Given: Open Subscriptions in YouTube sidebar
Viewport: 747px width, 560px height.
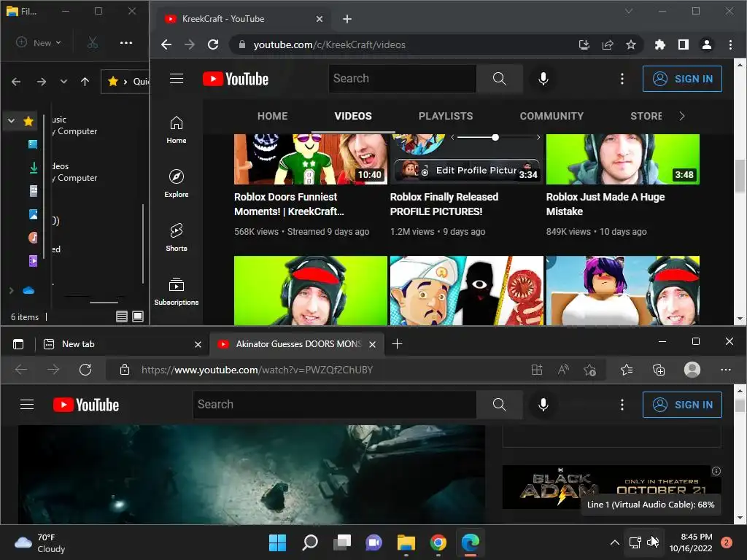Looking at the screenshot, I should click(177, 292).
